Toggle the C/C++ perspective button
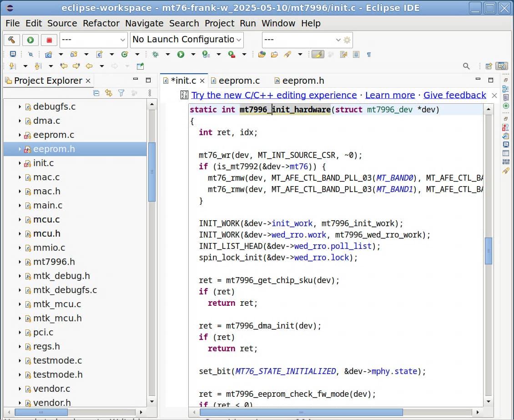The width and height of the screenshot is (514, 420). (502, 66)
